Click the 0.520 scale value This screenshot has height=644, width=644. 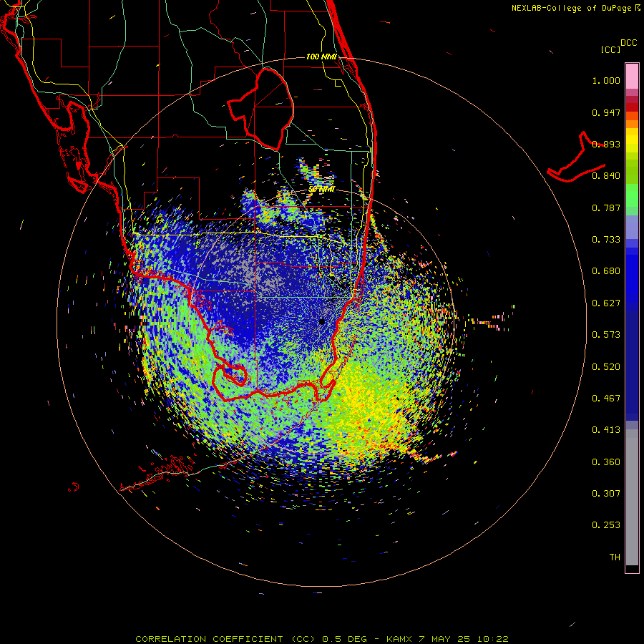click(x=606, y=367)
